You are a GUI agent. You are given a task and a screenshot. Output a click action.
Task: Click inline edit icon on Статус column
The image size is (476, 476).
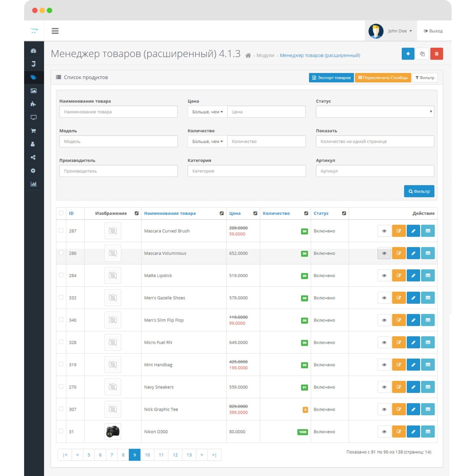[x=344, y=213]
